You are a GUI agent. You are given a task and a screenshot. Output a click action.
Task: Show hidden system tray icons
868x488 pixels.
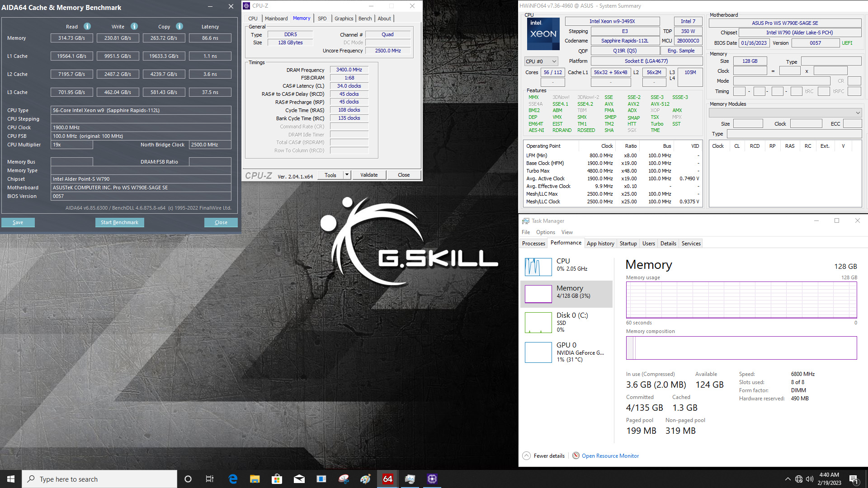pyautogui.click(x=788, y=479)
